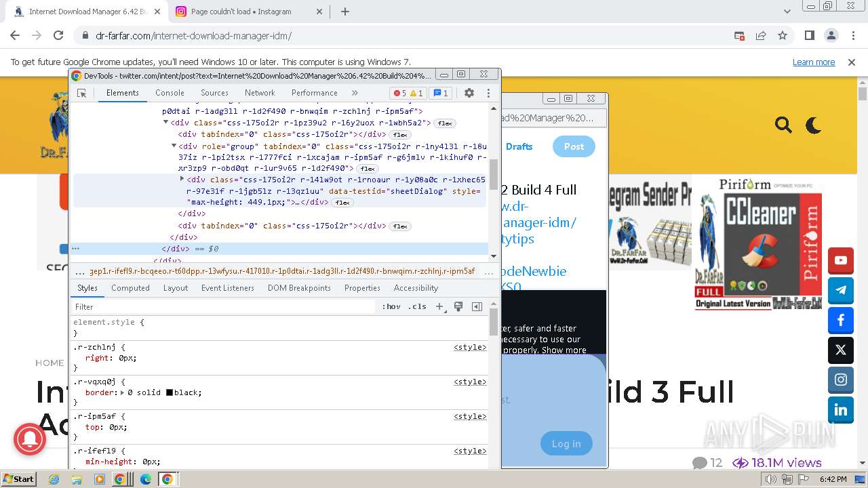Add new style rule plus icon
The height and width of the screenshot is (488, 868).
click(439, 307)
